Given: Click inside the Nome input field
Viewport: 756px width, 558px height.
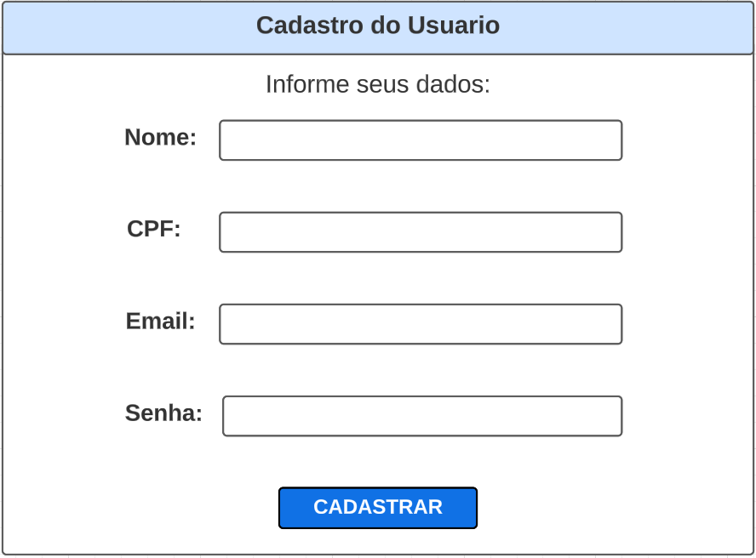Looking at the screenshot, I should 420,139.
